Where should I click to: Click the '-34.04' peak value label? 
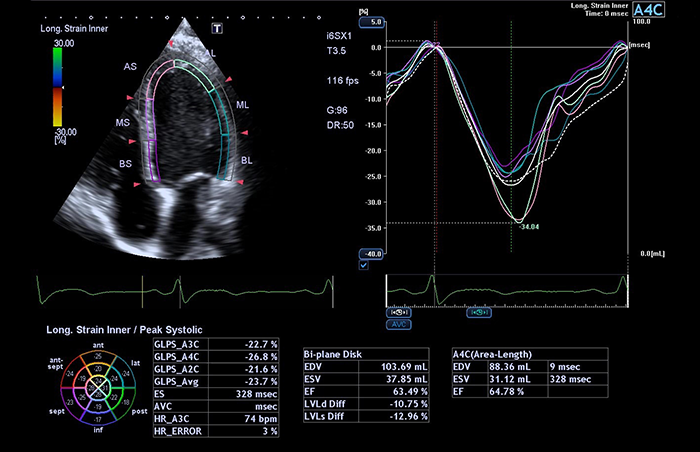click(529, 227)
